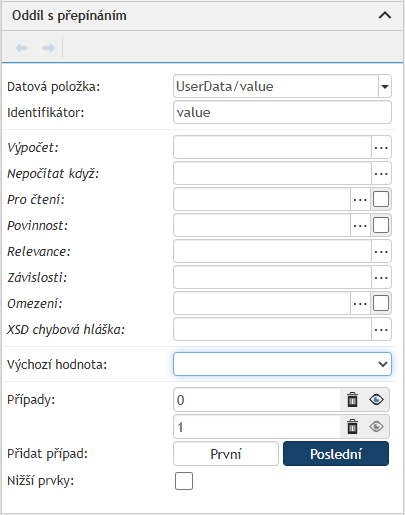
Task: Click the forward arrow in the toolbar
Action: pos(49,48)
